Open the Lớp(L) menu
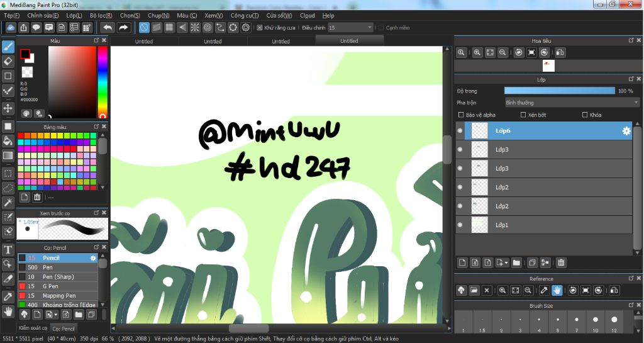This screenshot has height=343, width=644. click(74, 16)
